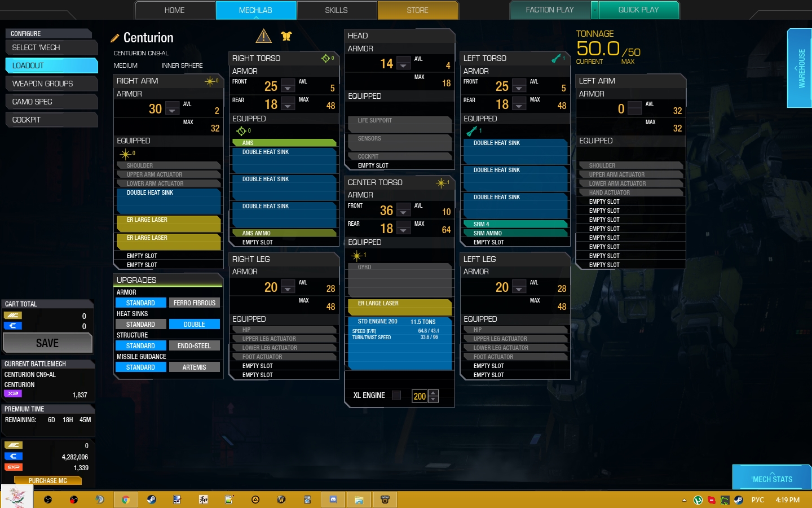The image size is (812, 508).
Task: Click the MC currency icon in Cart Total
Action: 13,316
